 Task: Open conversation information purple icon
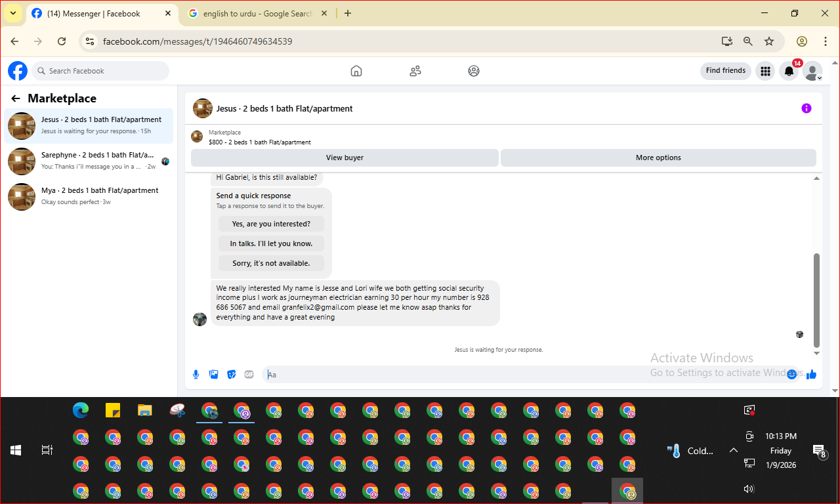coord(807,108)
